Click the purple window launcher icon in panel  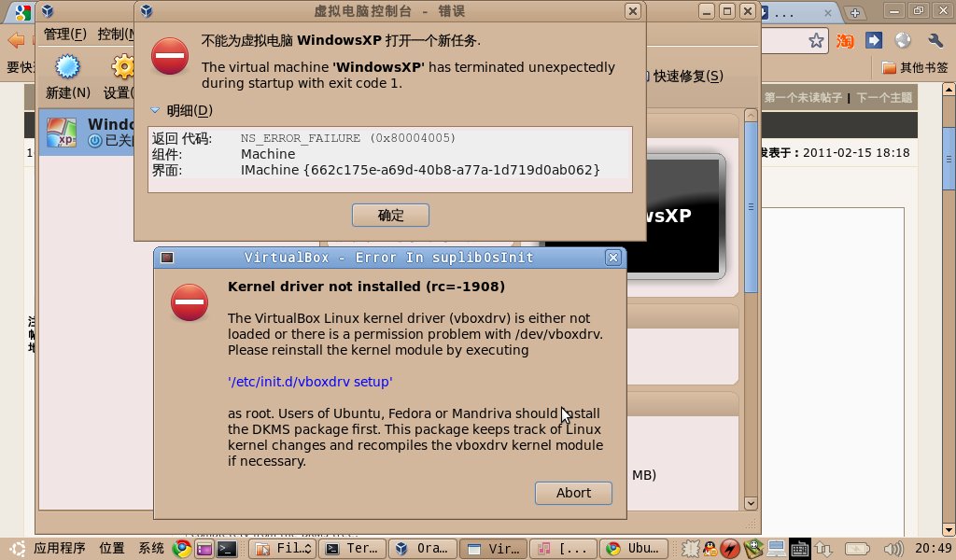[204, 549]
